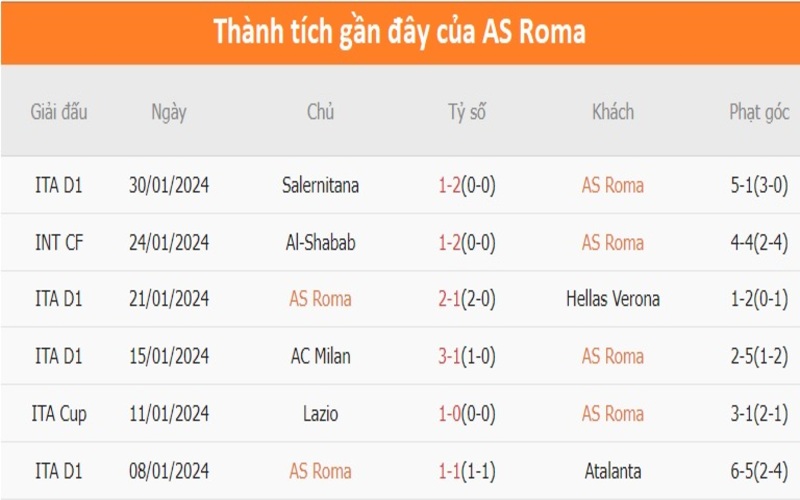Viewport: 800px width, 500px height.
Task: Sort by the "Ngày" column header
Action: (x=169, y=112)
